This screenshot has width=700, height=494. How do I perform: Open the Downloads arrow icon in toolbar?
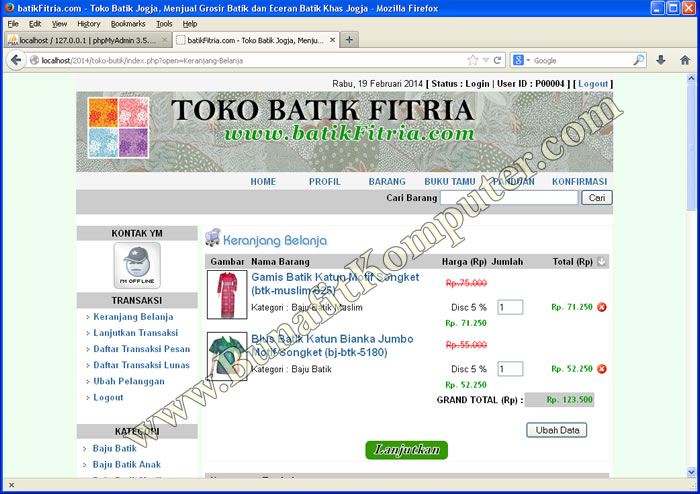pyautogui.click(x=661, y=60)
